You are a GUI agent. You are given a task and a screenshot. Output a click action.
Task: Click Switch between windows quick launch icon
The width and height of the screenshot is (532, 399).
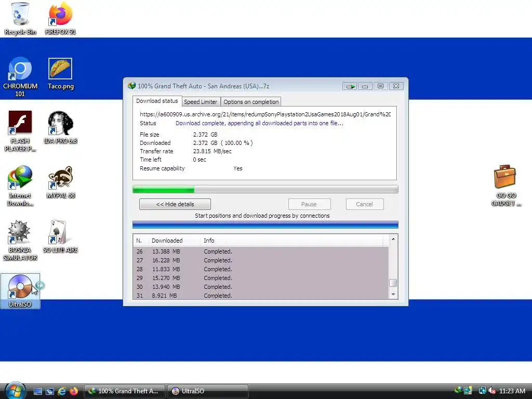[50, 391]
